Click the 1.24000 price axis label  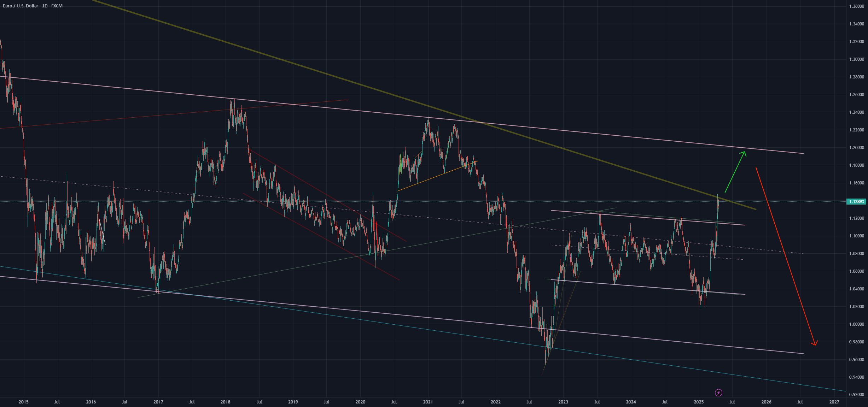(856, 112)
